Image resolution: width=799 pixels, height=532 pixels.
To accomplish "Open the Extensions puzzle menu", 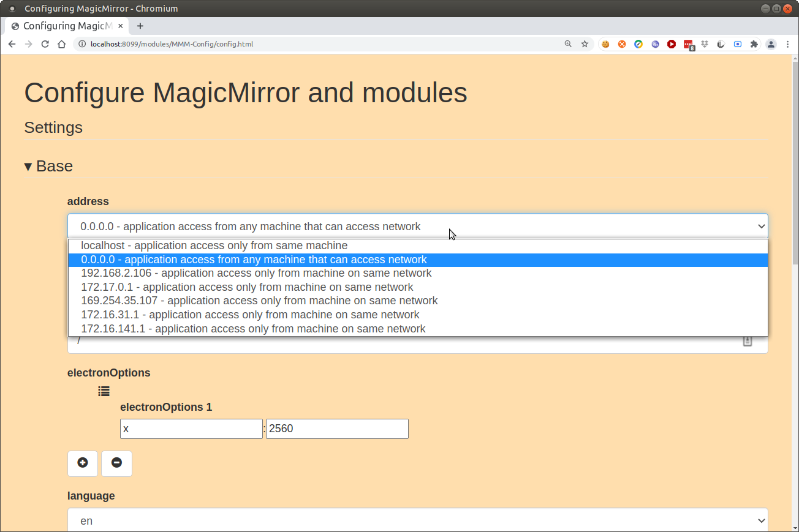I will pyautogui.click(x=754, y=44).
